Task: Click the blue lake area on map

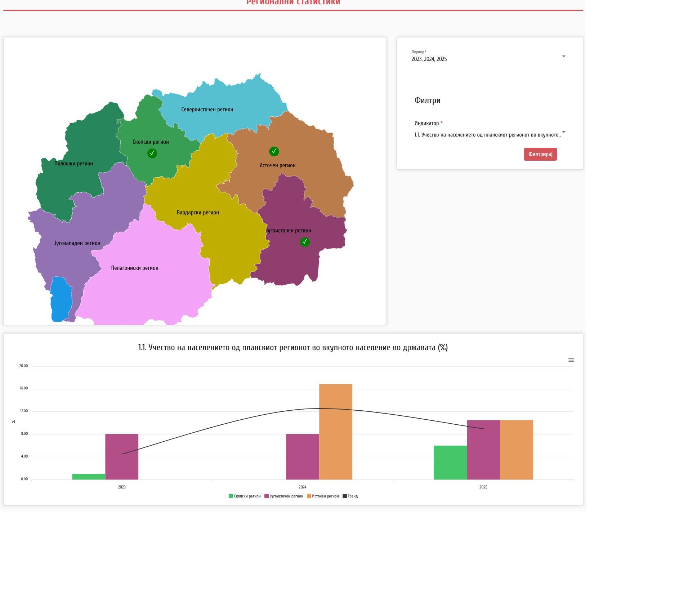Action: click(x=61, y=299)
